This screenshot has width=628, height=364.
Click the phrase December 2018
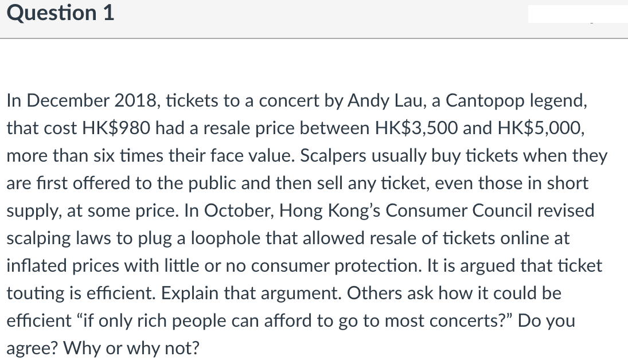(91, 101)
